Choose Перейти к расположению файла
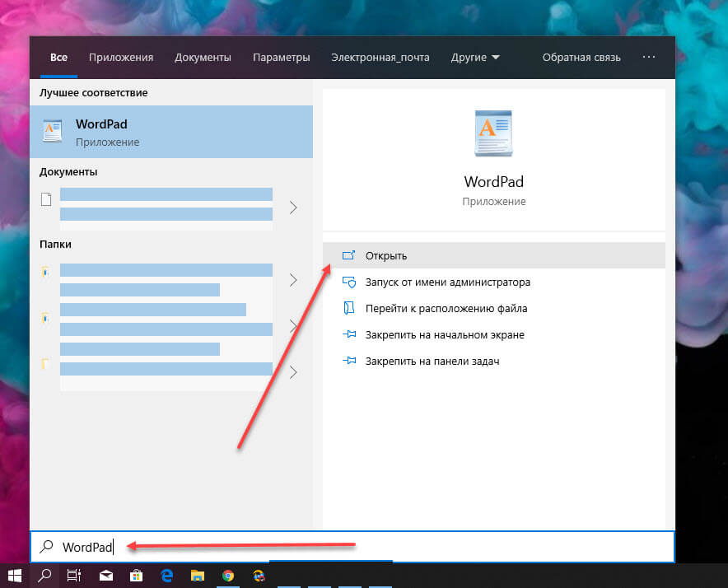728x588 pixels. 494,308
